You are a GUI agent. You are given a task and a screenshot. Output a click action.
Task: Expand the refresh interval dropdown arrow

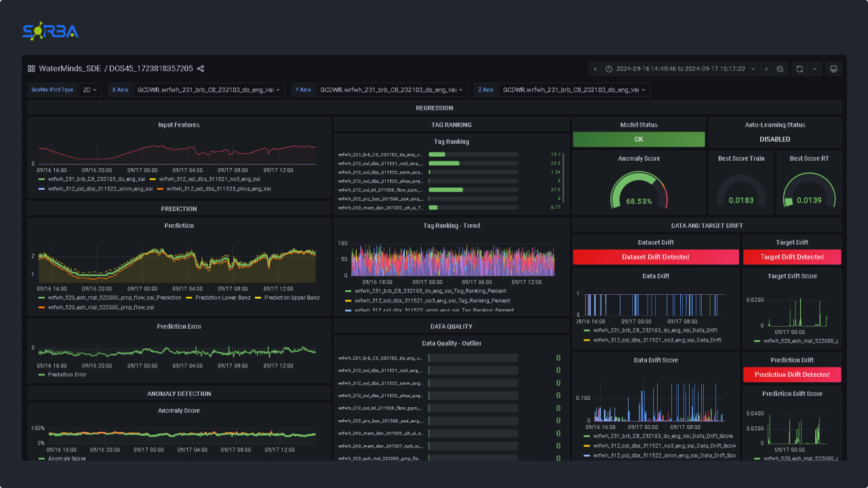tap(814, 68)
